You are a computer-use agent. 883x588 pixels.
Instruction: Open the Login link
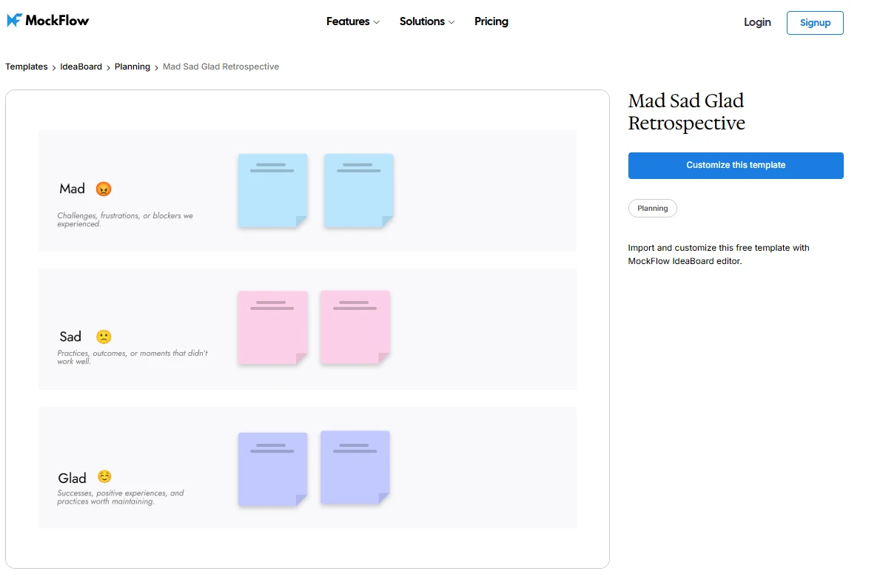(x=757, y=22)
